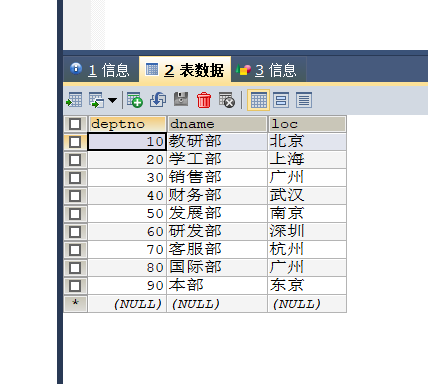Viewport: 428px width, 384px height.
Task: Select the deptno cell with value 90
Action: pos(127,286)
